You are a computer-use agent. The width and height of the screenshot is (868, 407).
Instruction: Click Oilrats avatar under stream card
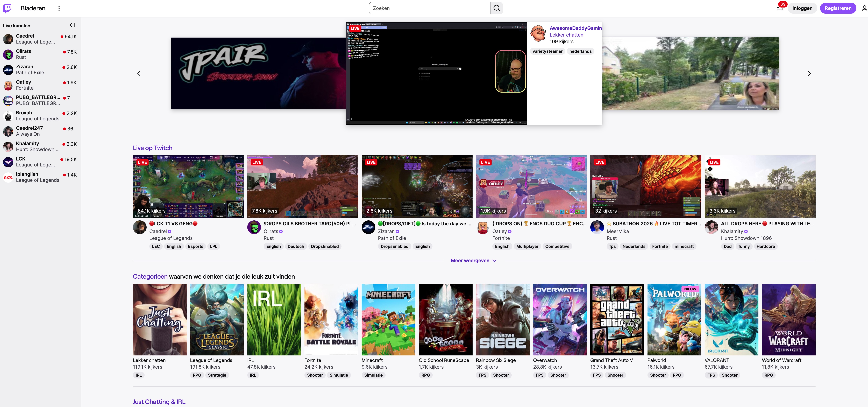tap(254, 227)
